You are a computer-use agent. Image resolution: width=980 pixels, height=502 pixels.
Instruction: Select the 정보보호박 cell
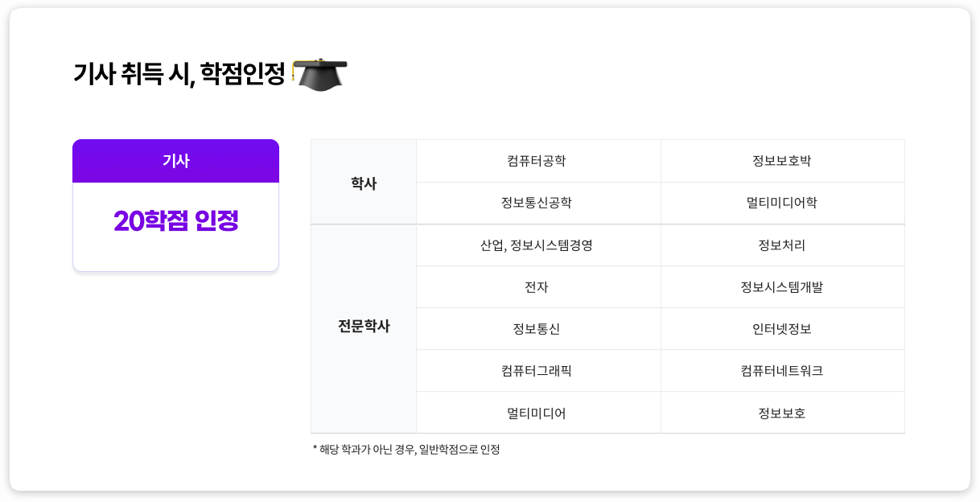[781, 161]
